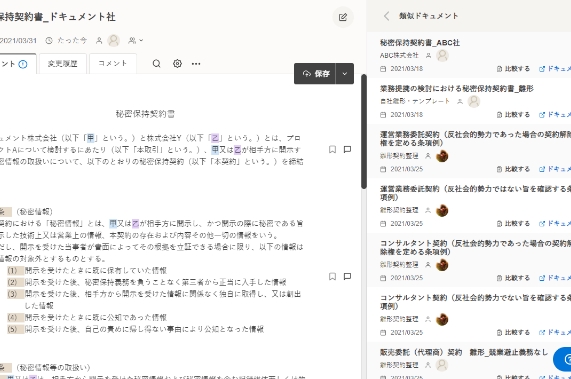The width and height of the screenshot is (571, 379).
Task: Open the settings gear icon in toolbar
Action: 177,64
